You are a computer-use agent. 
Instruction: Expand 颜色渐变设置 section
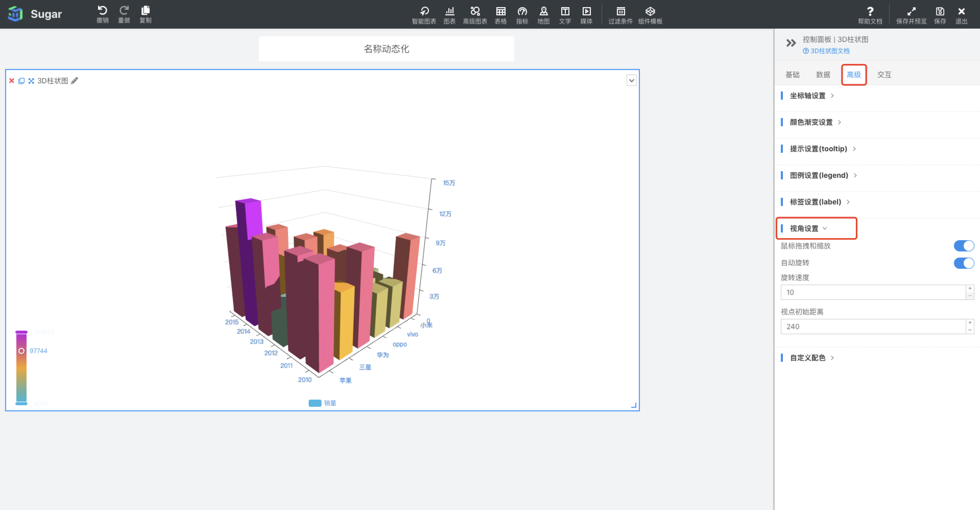(x=815, y=122)
